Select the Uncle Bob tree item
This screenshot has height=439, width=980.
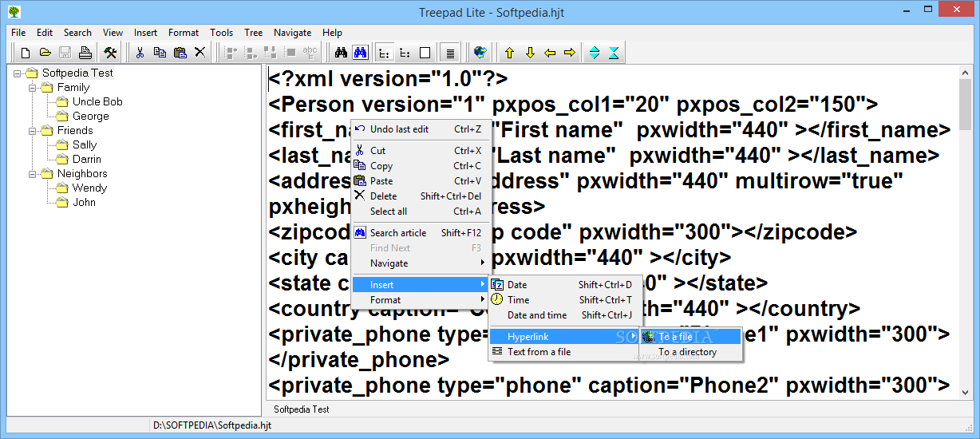point(97,101)
